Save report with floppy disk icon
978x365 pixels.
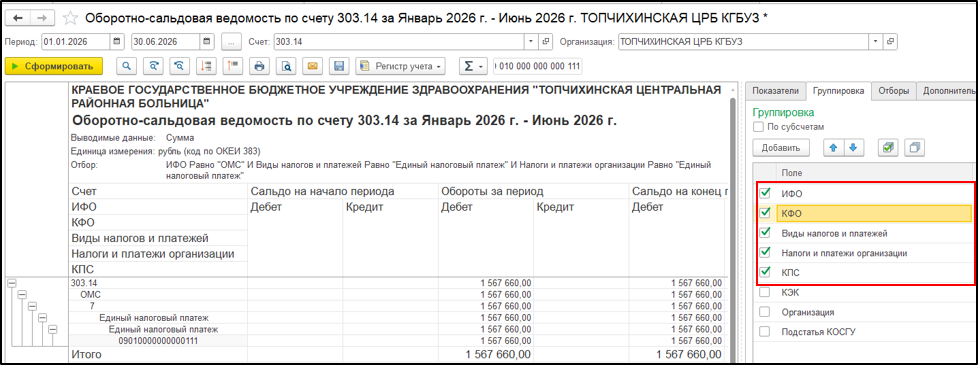pos(339,66)
